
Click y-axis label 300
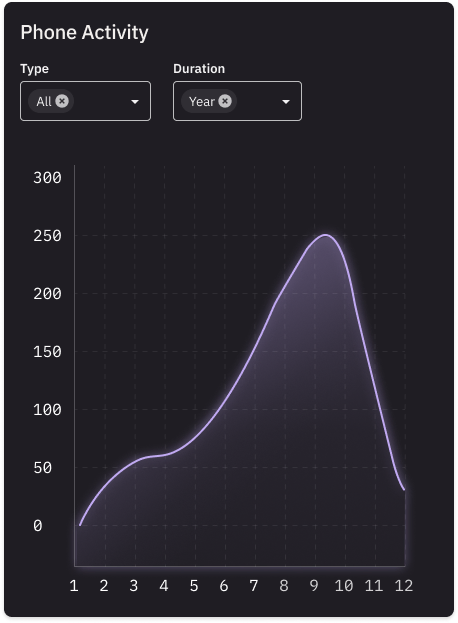coord(47,178)
